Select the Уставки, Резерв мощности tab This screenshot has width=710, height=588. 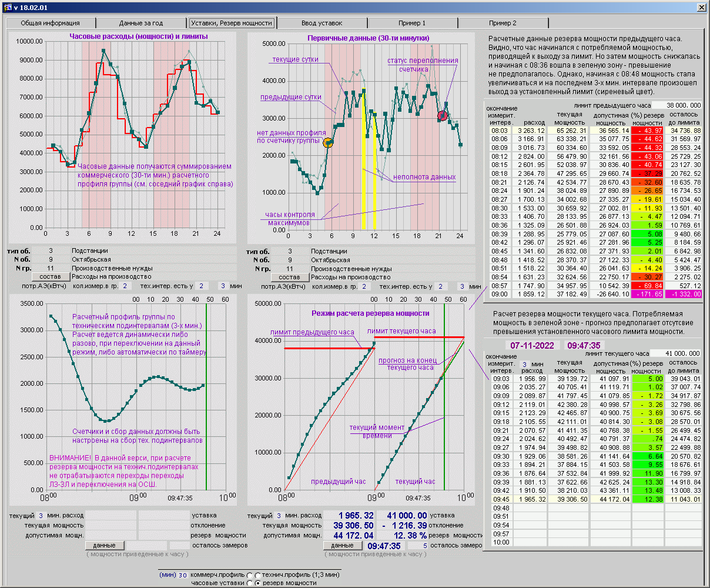(x=232, y=23)
